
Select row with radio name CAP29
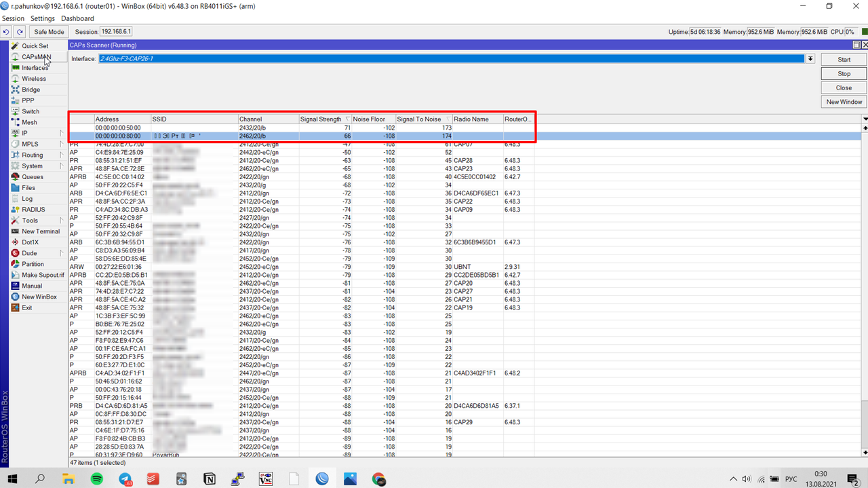(465, 422)
